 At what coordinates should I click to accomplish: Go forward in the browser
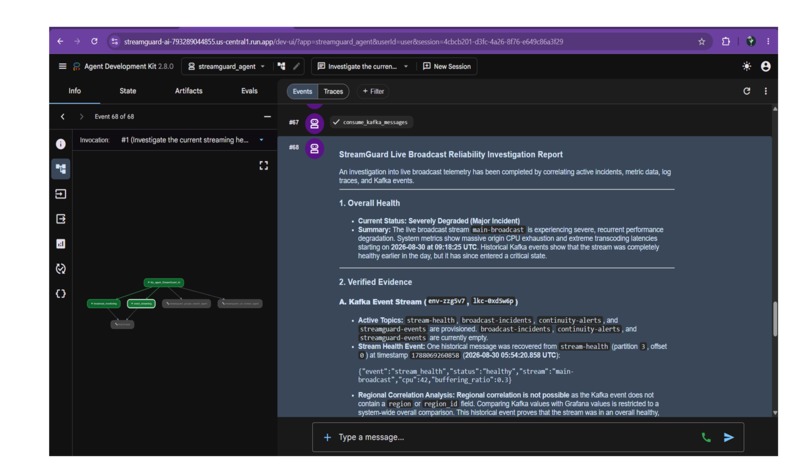[77, 41]
